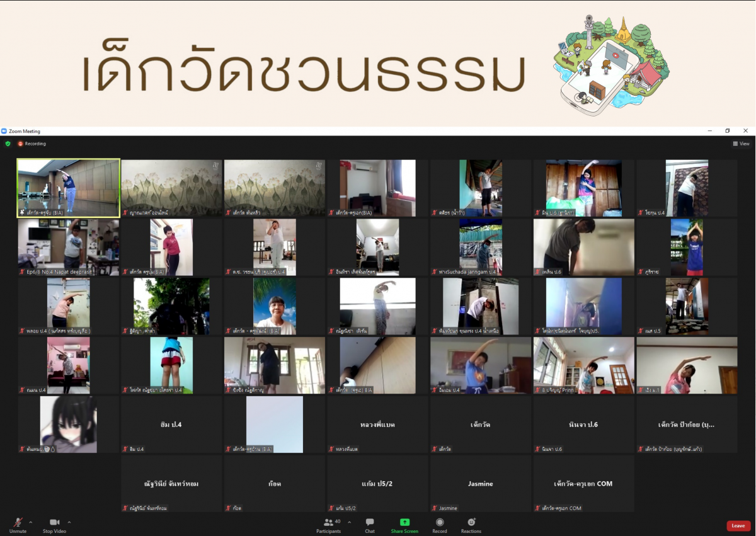Image resolution: width=756 pixels, height=536 pixels.
Task: Select the highlighted active speaker video tile
Action: (68, 188)
